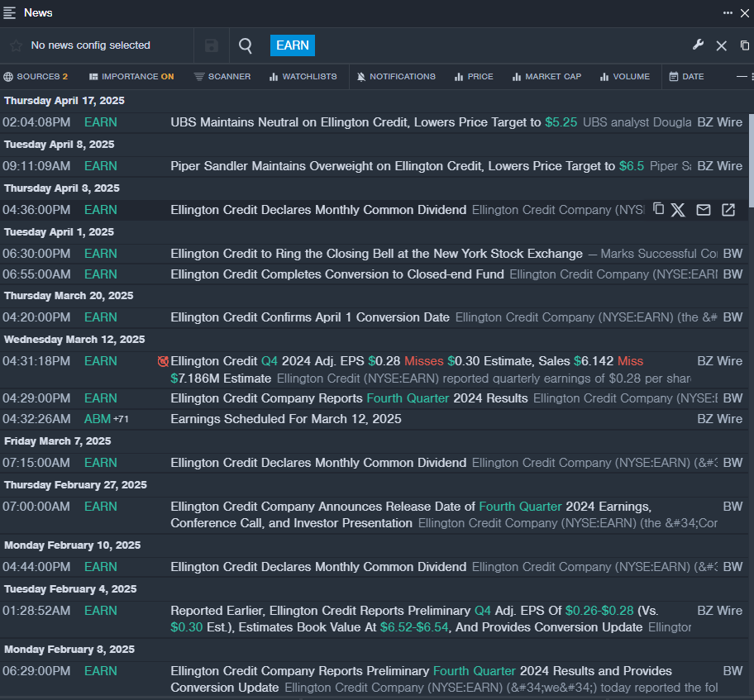The width and height of the screenshot is (754, 700).
Task: Open settings with the wrench icon
Action: pos(699,45)
